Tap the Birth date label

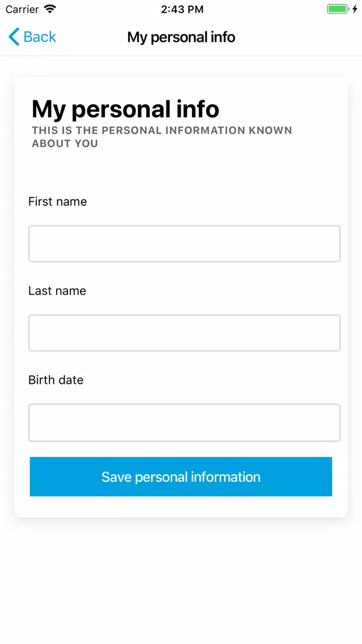(x=56, y=380)
